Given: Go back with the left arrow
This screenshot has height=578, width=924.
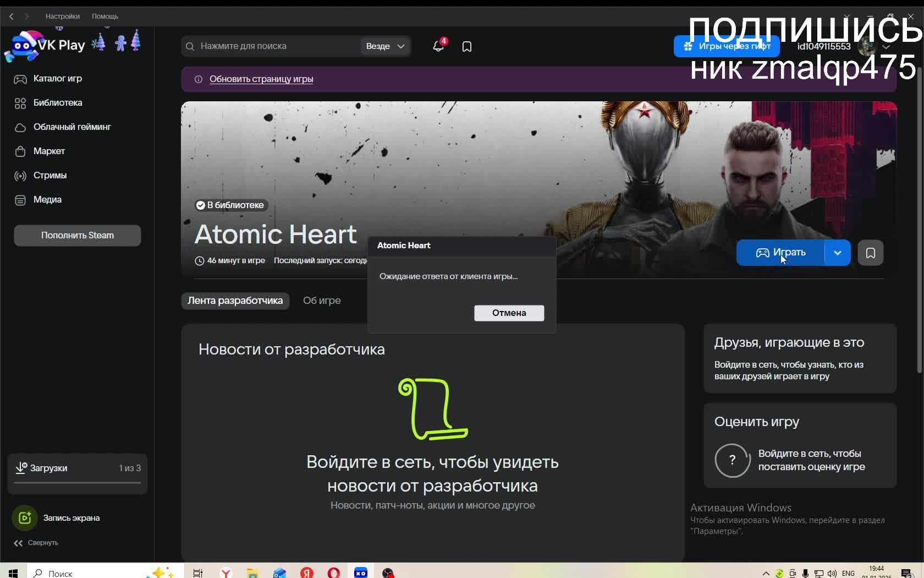Looking at the screenshot, I should [x=12, y=17].
